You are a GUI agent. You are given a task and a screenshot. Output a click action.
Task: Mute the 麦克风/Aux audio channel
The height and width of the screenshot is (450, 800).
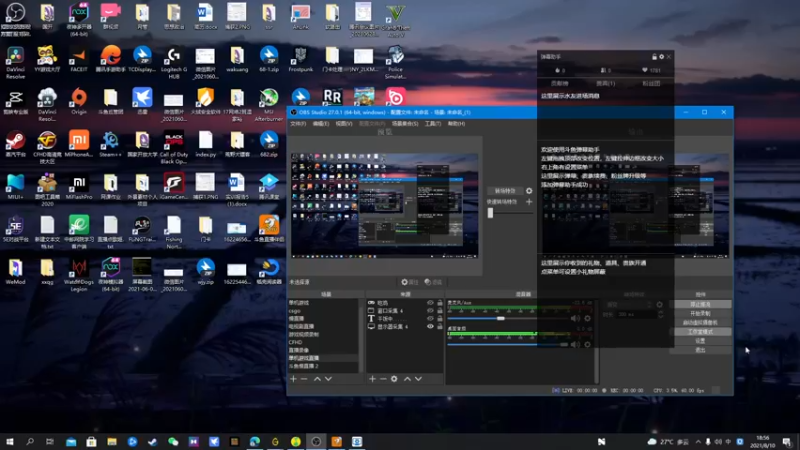pos(576,318)
